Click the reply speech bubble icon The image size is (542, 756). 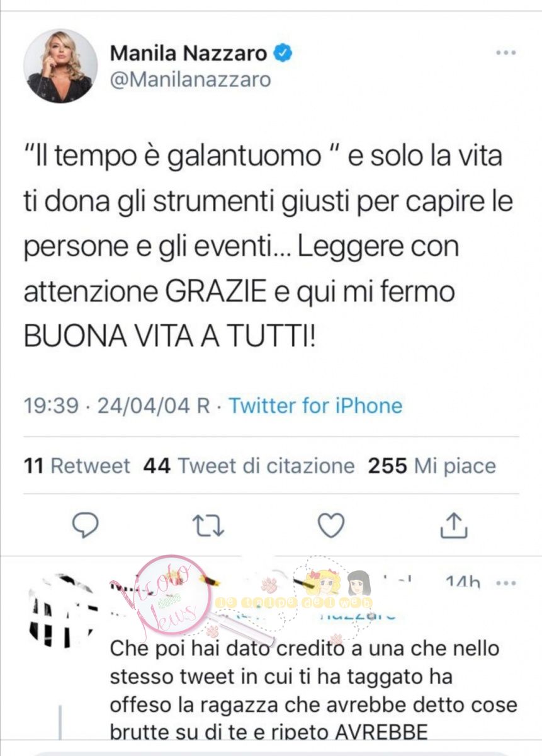coord(86,525)
